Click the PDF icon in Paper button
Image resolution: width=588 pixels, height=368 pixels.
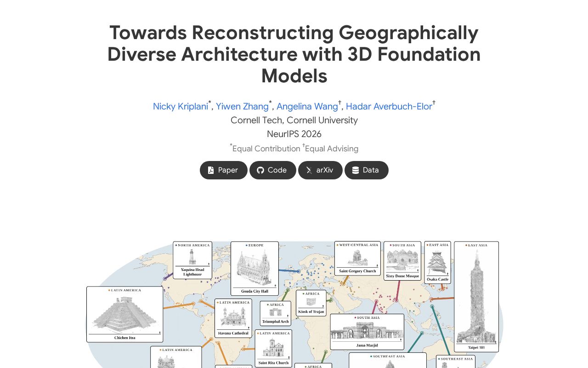tap(211, 170)
